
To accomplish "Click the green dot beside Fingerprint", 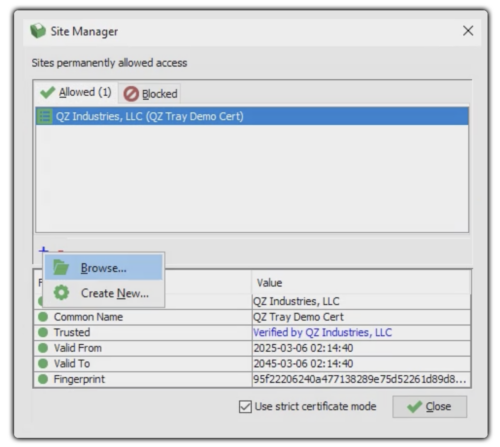I will click(43, 379).
